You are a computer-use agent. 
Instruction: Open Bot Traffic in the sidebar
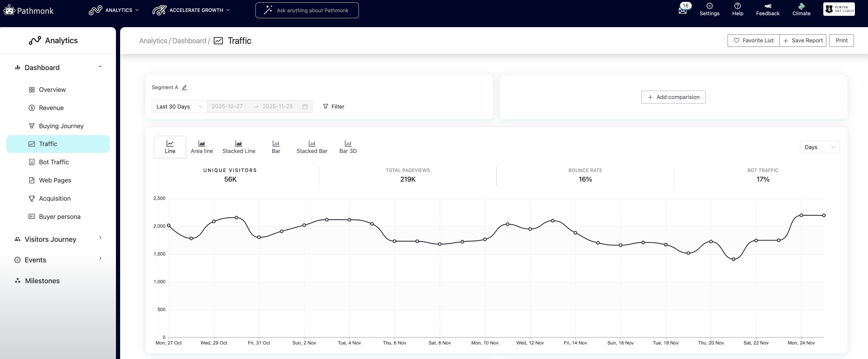pyautogui.click(x=54, y=162)
